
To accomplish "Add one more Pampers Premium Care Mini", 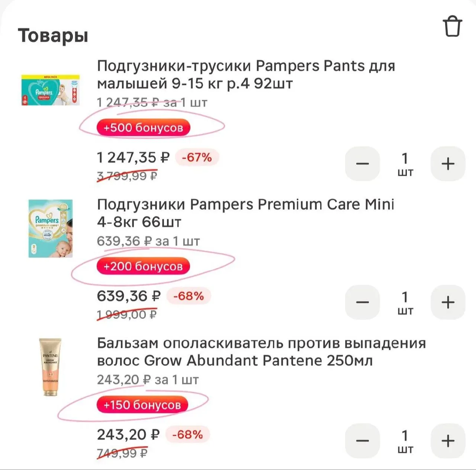I will click(x=448, y=302).
